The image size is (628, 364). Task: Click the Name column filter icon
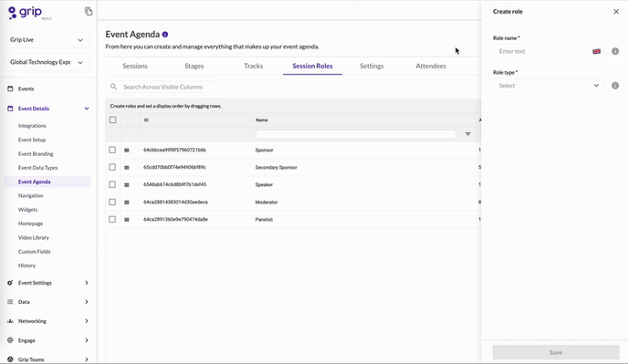pyautogui.click(x=467, y=134)
